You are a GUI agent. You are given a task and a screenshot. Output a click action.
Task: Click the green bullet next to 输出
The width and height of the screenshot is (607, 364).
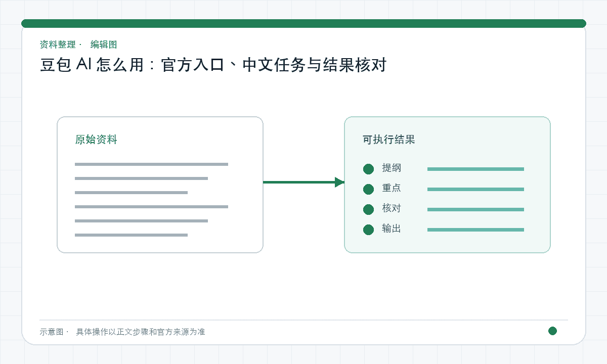(x=368, y=230)
